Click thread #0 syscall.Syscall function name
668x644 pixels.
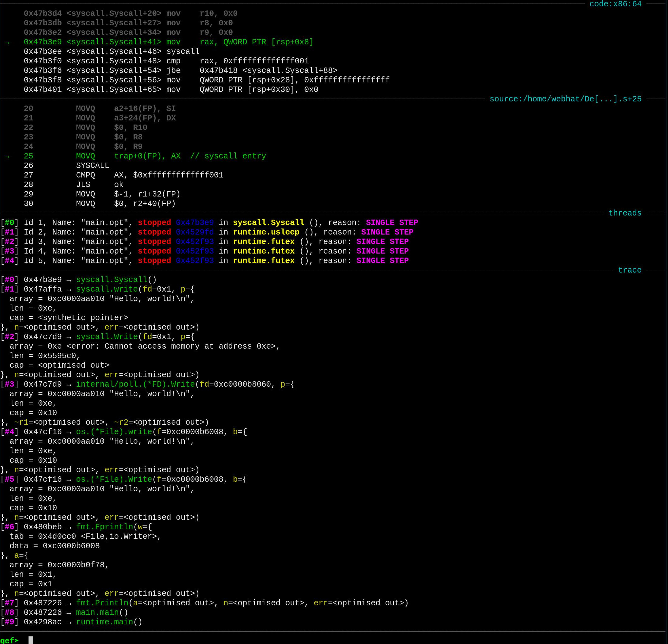click(x=268, y=222)
